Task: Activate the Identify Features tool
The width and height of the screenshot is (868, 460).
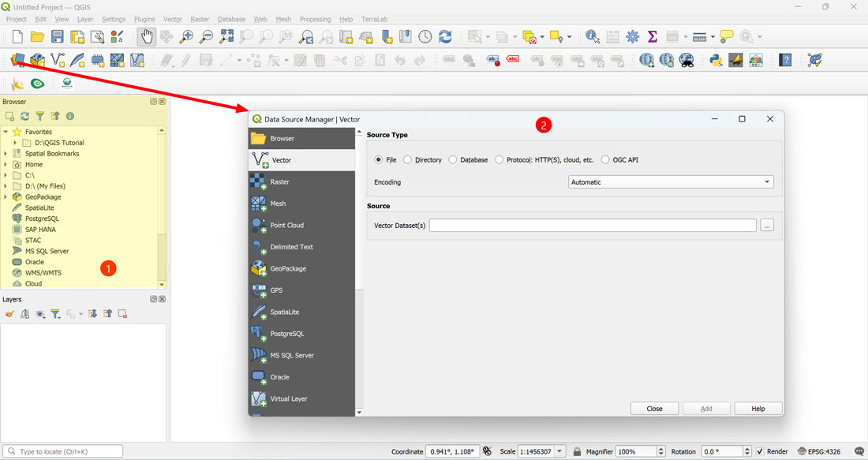Action: 593,37
